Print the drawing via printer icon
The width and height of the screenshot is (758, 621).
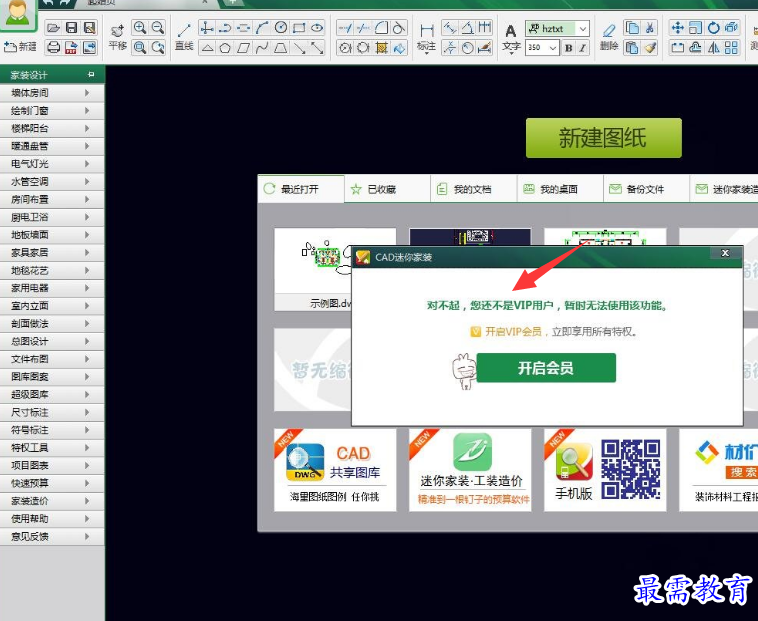click(x=54, y=47)
